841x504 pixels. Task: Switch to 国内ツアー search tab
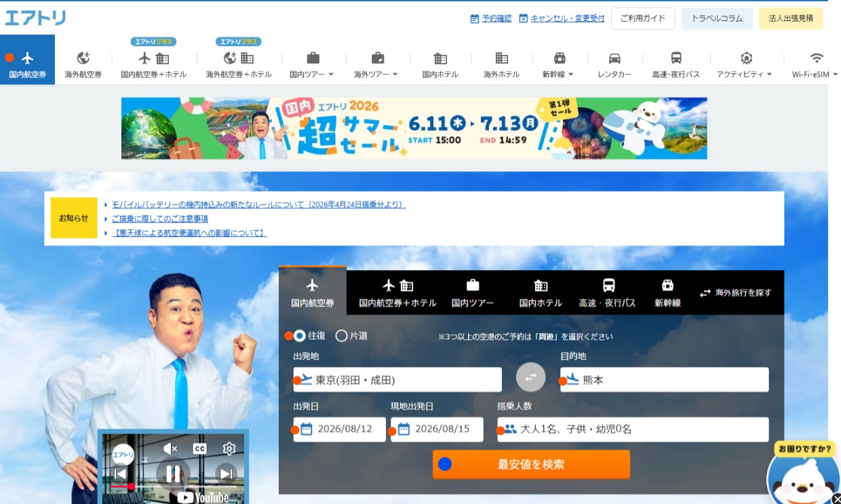tap(473, 293)
